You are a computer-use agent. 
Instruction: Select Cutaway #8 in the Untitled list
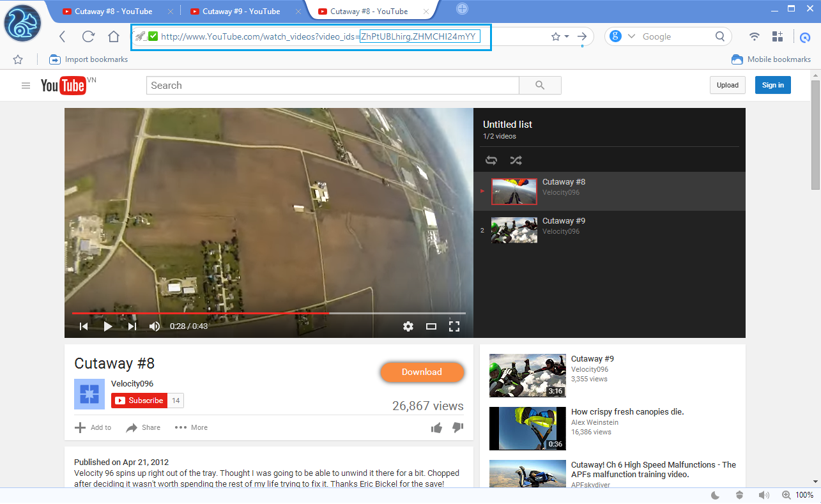point(610,191)
